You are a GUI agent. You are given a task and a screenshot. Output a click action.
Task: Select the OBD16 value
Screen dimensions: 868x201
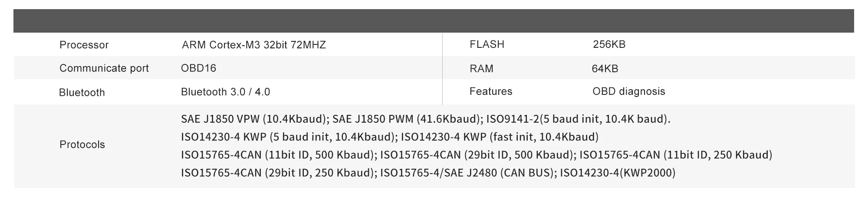pyautogui.click(x=198, y=68)
